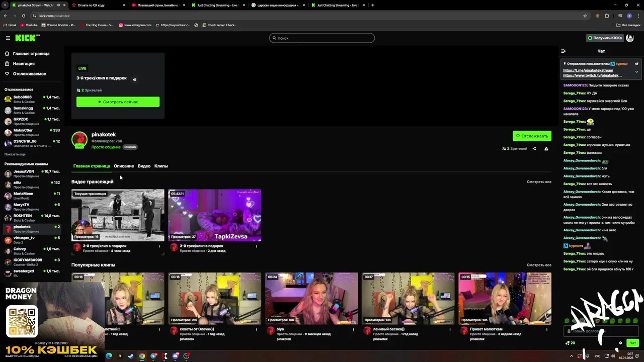The image size is (644, 362).
Task: Open the hamburger menu next to KICK logo
Action: [8, 38]
